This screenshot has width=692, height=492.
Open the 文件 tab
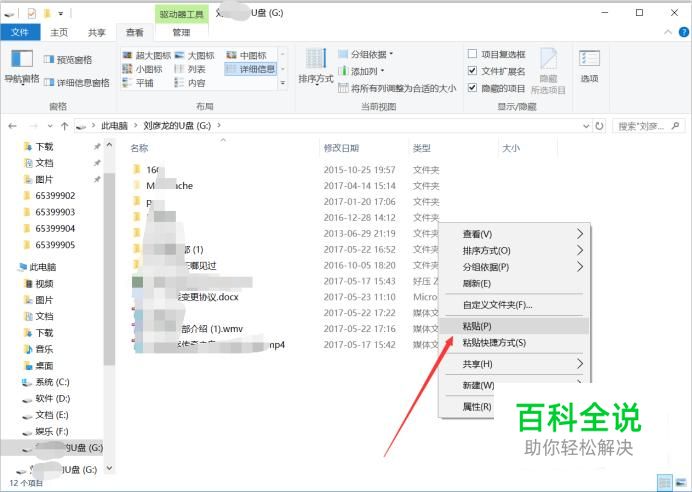click(x=20, y=33)
